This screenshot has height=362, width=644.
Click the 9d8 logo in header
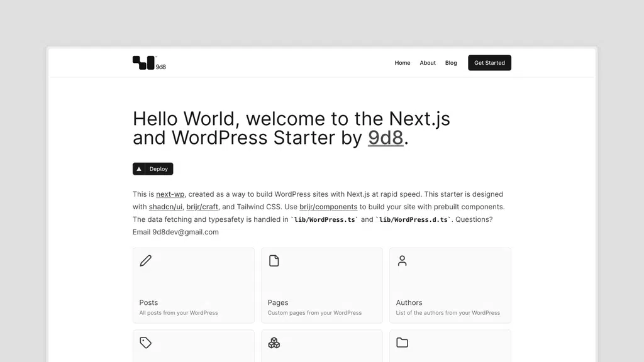[149, 63]
